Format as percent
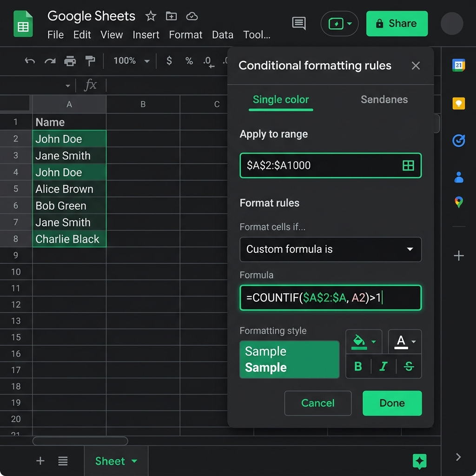 point(189,61)
